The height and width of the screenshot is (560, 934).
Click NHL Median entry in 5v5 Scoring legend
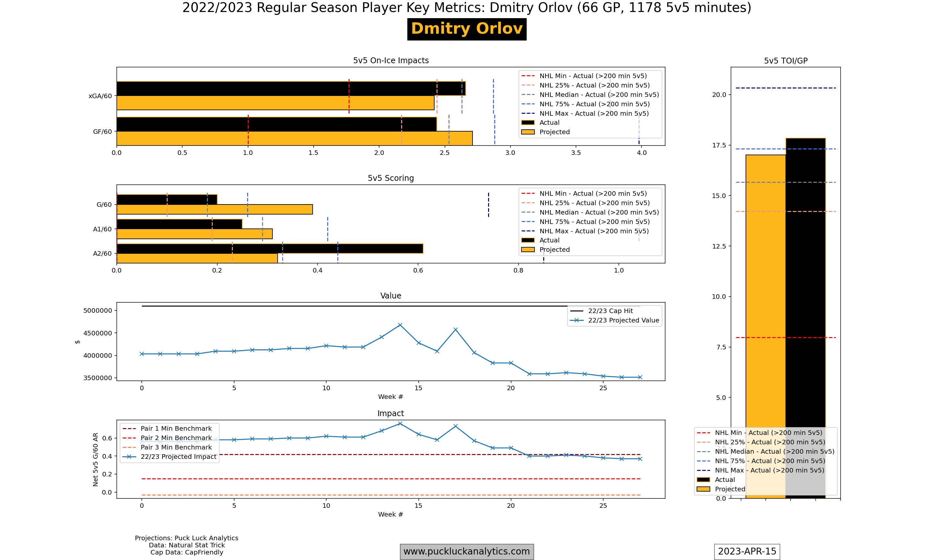[590, 213]
